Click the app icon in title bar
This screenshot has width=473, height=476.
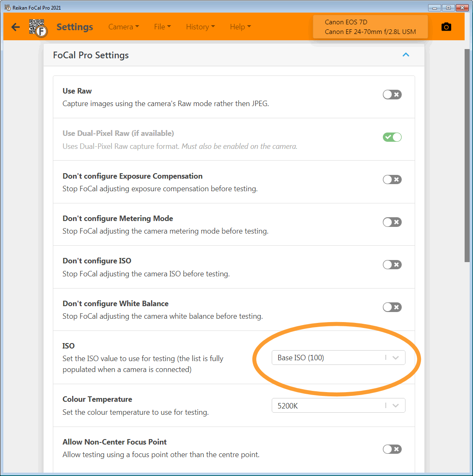8,8
